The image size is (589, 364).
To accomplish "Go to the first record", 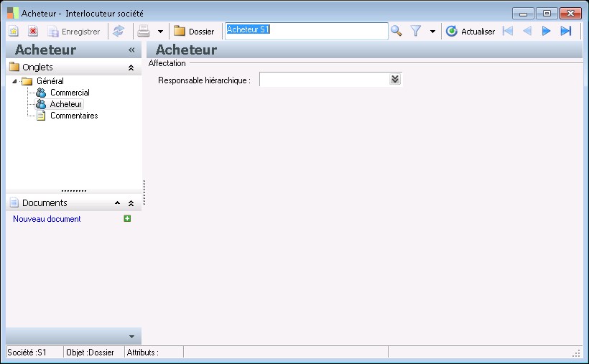I will (x=508, y=31).
